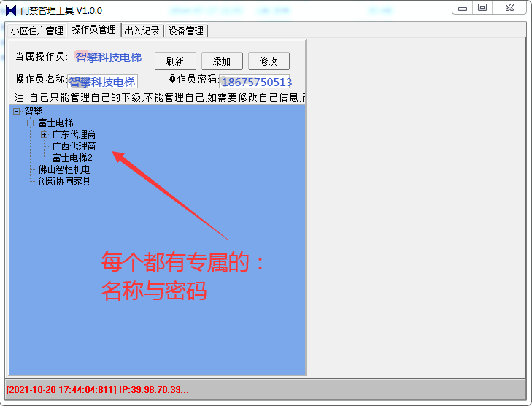Image resolution: width=532 pixels, height=406 pixels.
Task: Focus the 操作员密码 input field
Action: [255, 82]
